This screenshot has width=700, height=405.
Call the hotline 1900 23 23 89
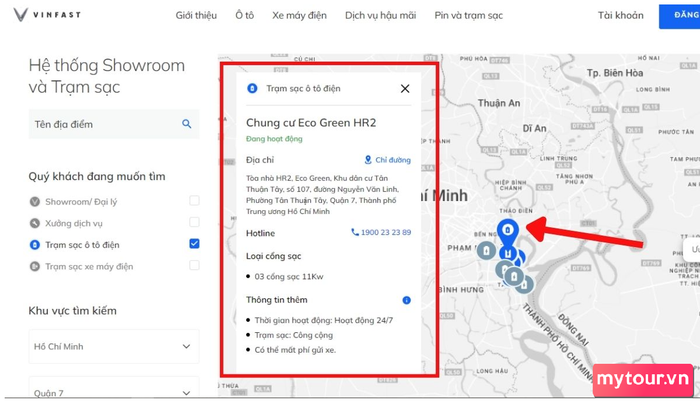[x=381, y=232]
